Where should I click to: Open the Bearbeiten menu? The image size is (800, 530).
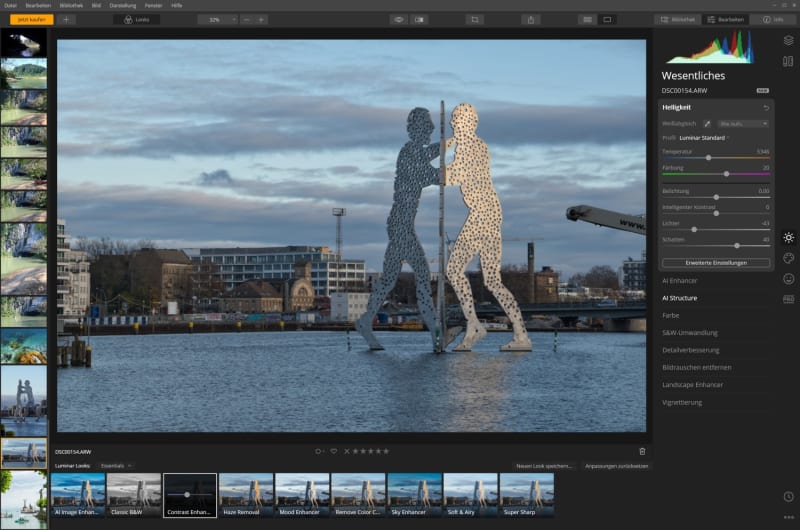click(38, 5)
